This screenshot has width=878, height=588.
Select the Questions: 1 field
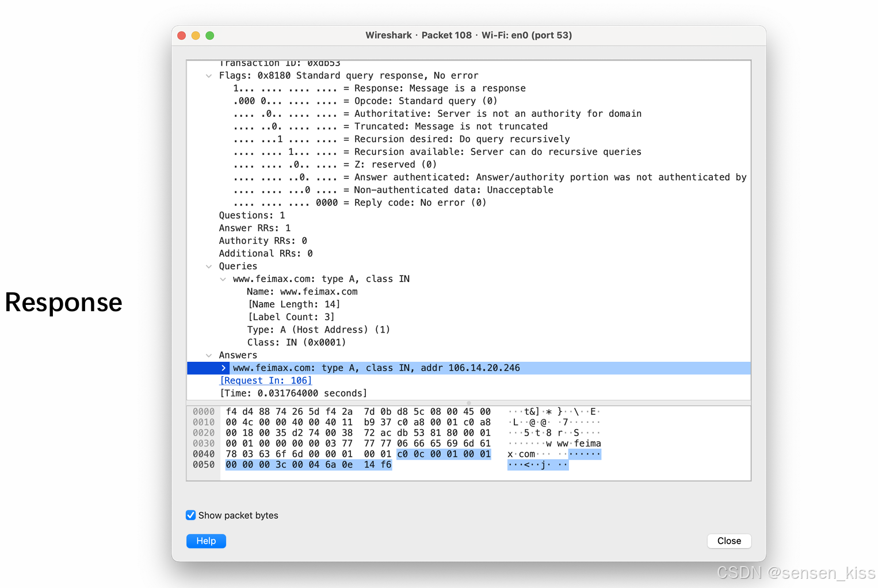click(x=251, y=216)
